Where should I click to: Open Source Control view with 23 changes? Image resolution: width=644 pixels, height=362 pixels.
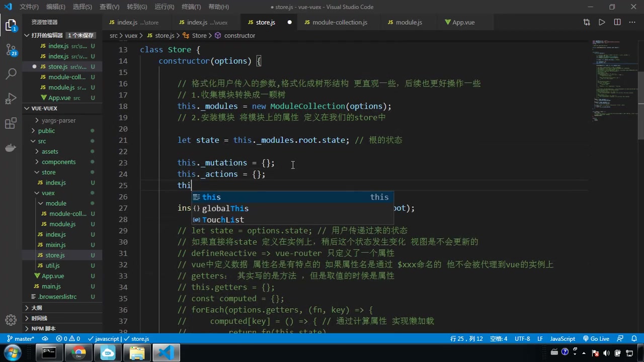coord(11,50)
